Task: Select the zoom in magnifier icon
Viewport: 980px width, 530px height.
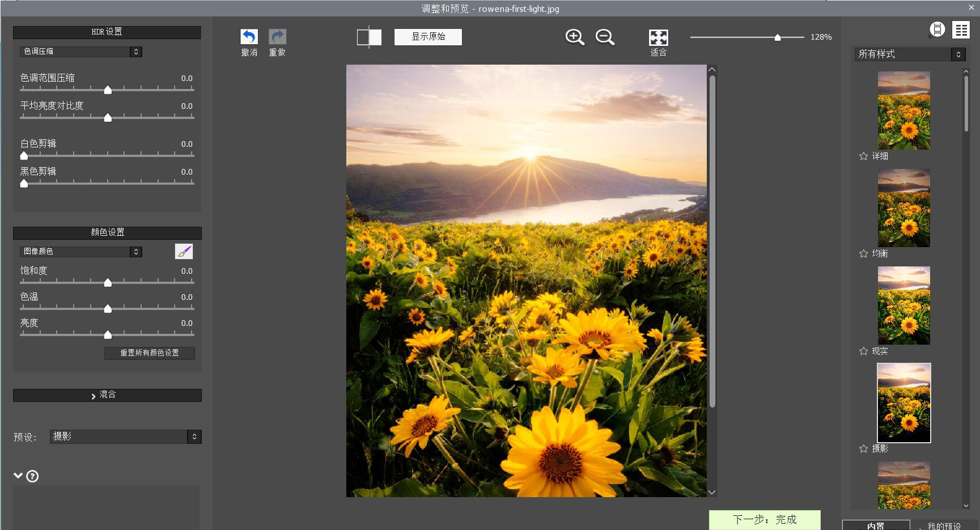Action: pyautogui.click(x=574, y=37)
